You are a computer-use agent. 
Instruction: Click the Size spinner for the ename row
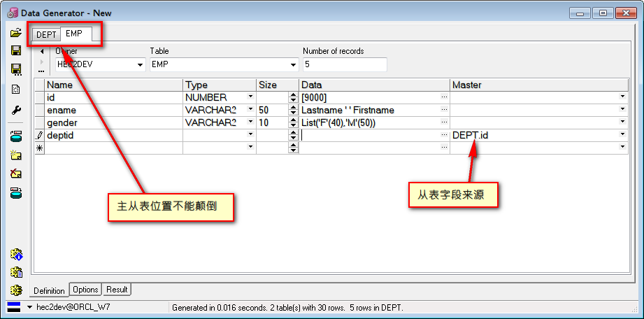coord(293,110)
